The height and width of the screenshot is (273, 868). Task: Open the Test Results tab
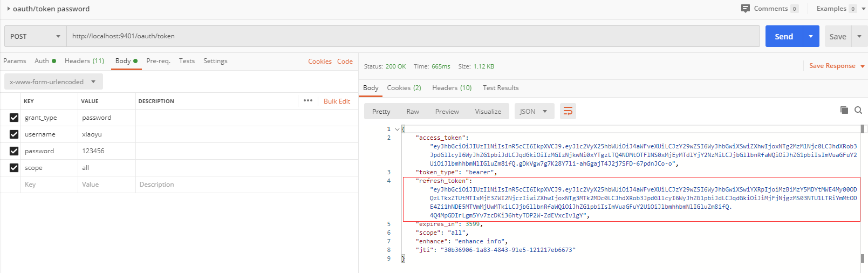click(x=501, y=88)
